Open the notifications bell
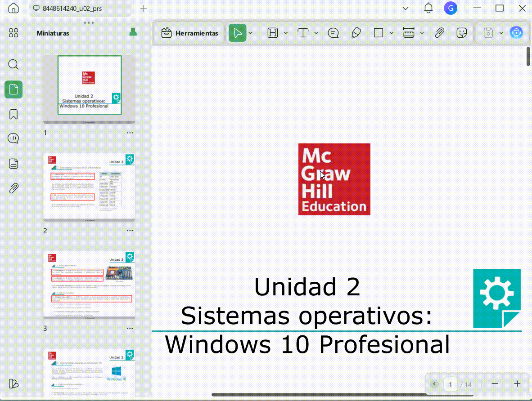Screen dimensions: 532x401 pyautogui.click(x=428, y=8)
